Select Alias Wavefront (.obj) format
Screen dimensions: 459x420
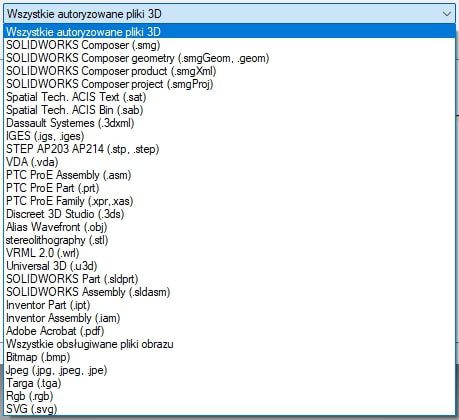tap(229, 227)
